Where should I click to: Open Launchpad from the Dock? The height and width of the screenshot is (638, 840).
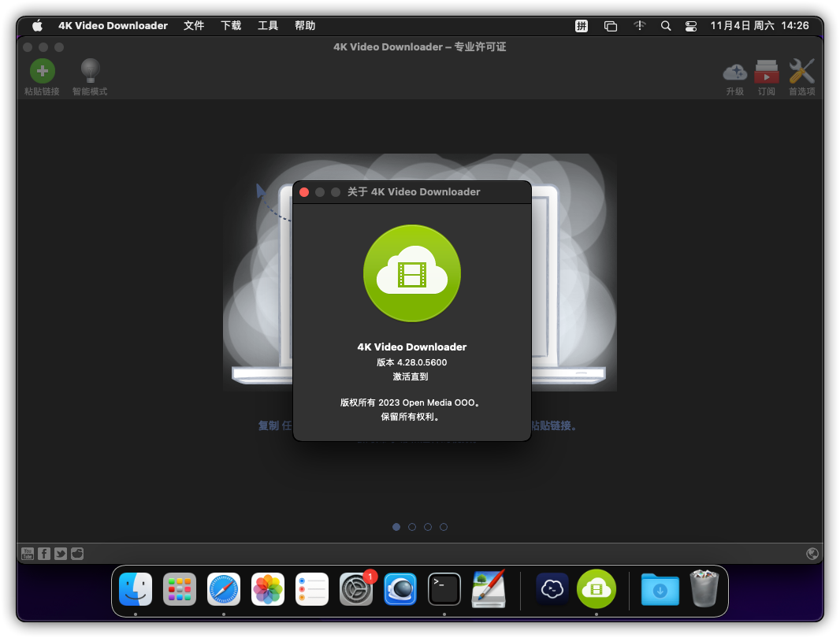tap(180, 589)
